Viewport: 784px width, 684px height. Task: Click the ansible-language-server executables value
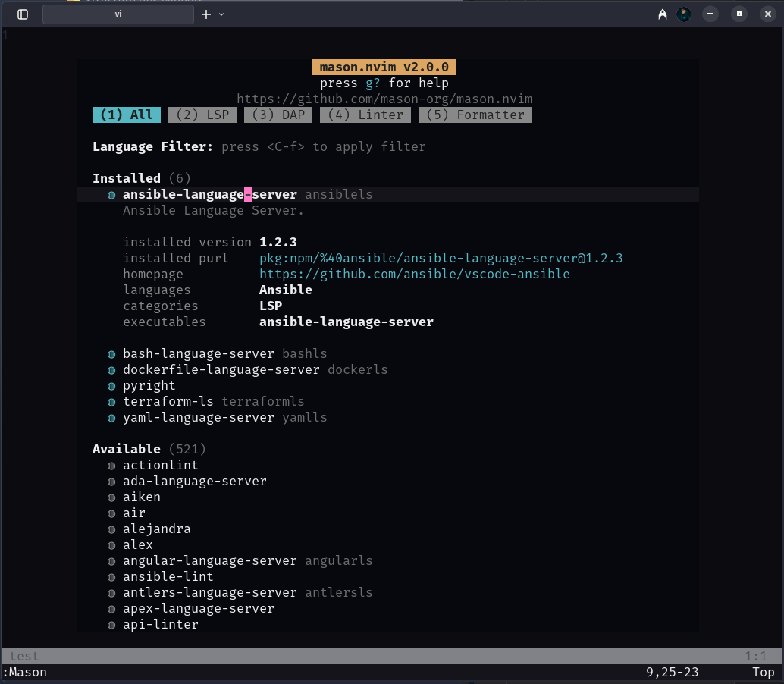pyautogui.click(x=346, y=322)
